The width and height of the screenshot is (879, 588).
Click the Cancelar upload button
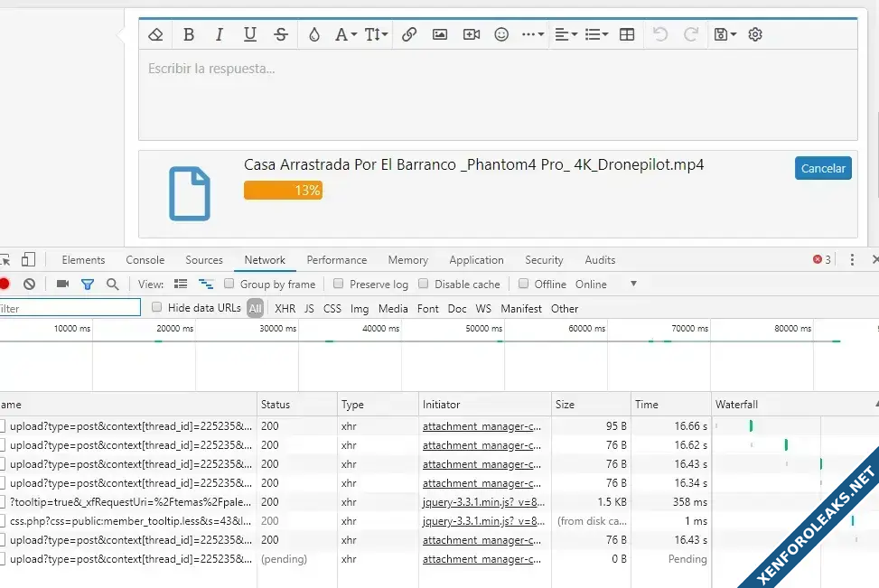[823, 168]
